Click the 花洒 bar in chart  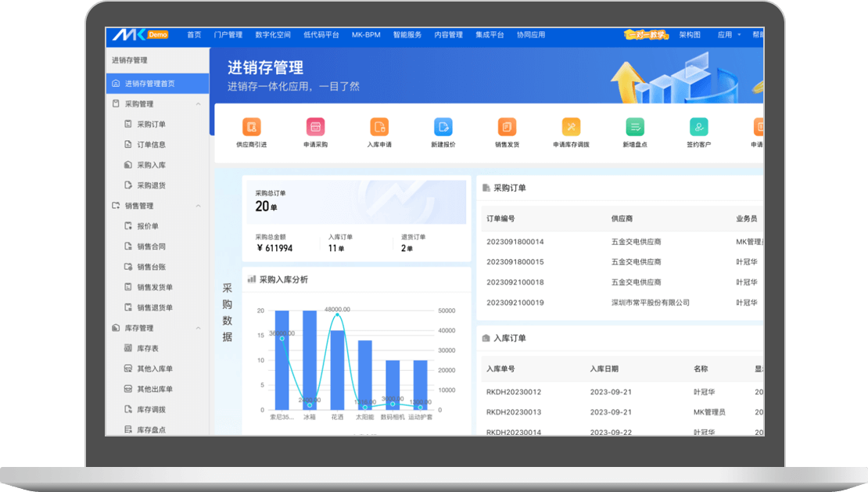tap(338, 368)
